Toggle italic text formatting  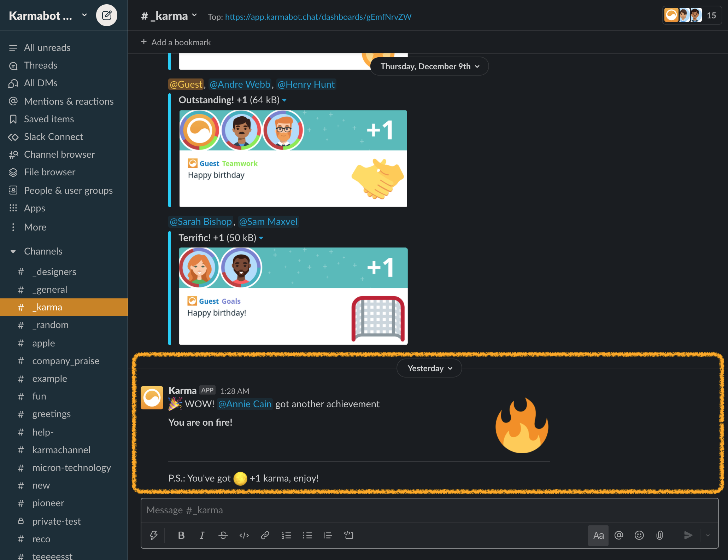pos(202,535)
